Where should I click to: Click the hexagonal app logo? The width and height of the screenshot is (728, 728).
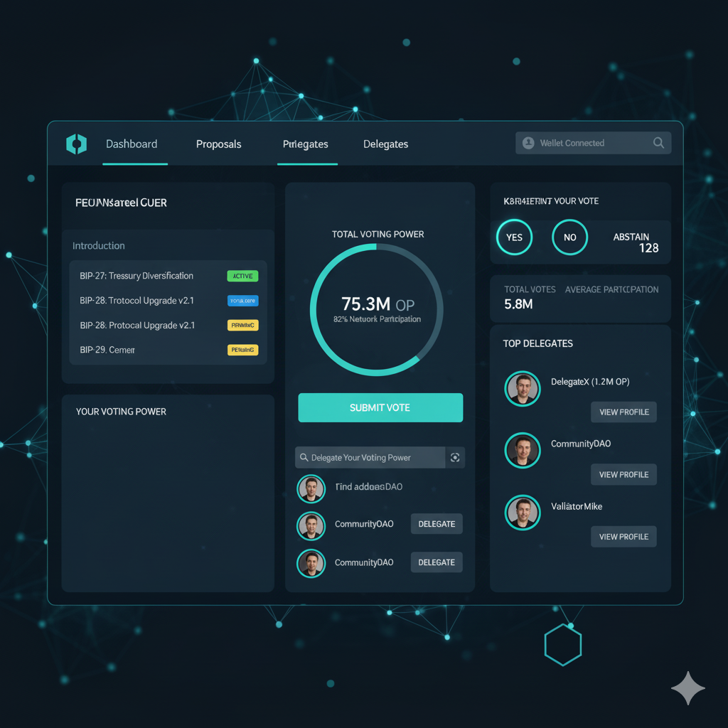pyautogui.click(x=76, y=144)
